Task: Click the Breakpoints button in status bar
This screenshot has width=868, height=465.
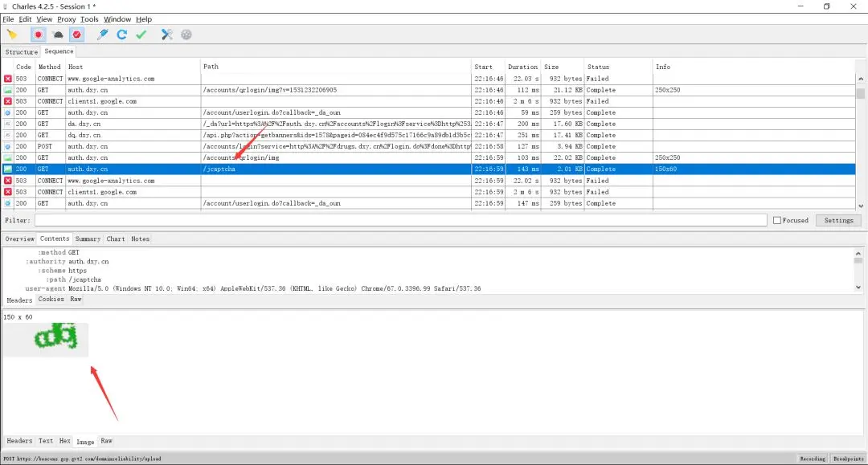Action: 848,459
